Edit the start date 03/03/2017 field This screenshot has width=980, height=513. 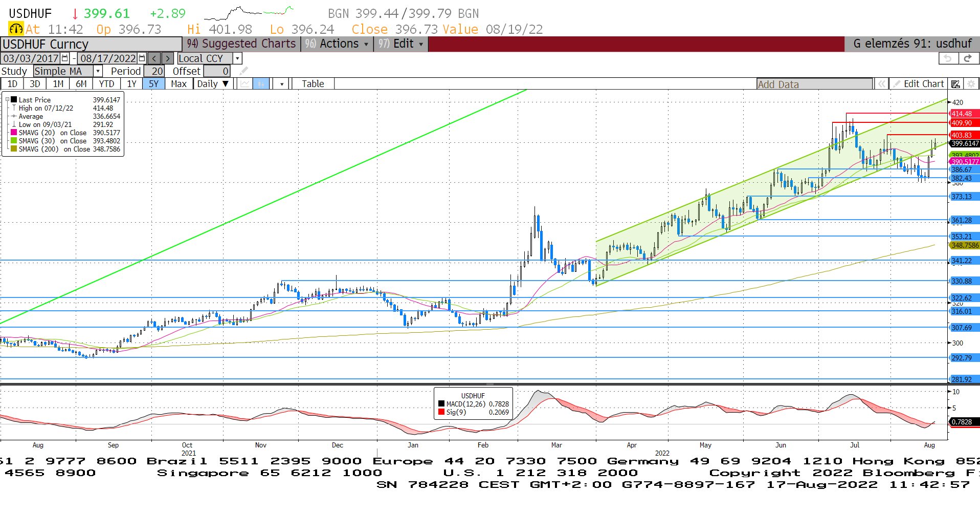tap(31, 58)
